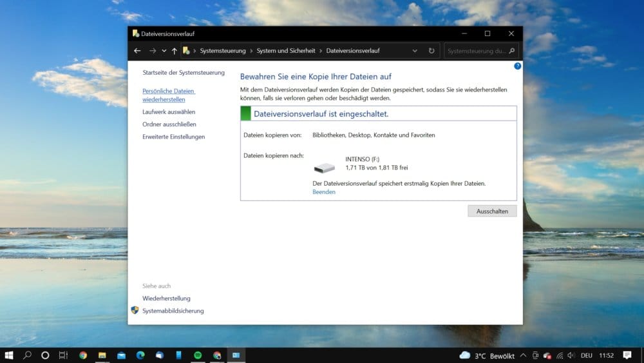The width and height of the screenshot is (644, 363).
Task: Refresh the Dateiversionsverlauf view
Action: pos(431,50)
